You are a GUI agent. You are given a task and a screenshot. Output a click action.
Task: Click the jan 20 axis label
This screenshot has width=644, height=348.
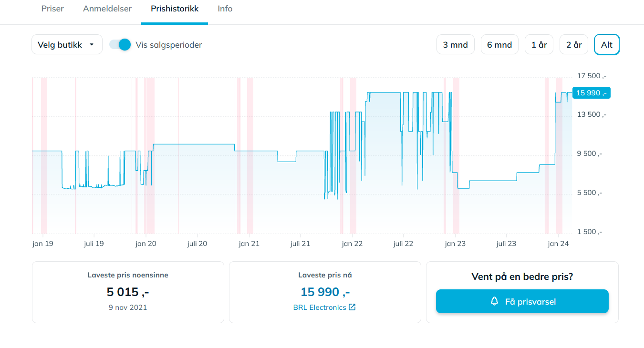point(145,244)
